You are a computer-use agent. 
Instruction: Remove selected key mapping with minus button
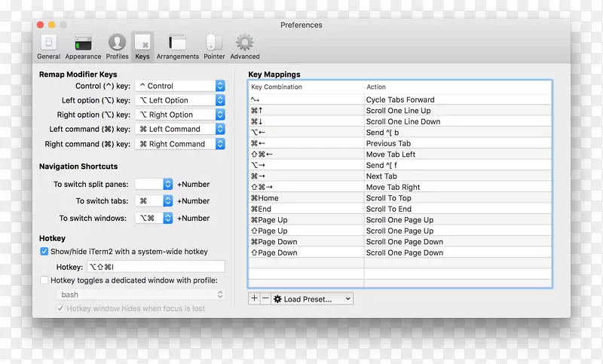tap(265, 299)
